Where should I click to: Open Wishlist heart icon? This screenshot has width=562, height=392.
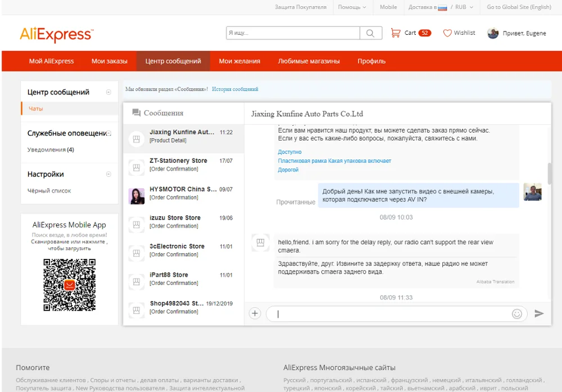[447, 33]
